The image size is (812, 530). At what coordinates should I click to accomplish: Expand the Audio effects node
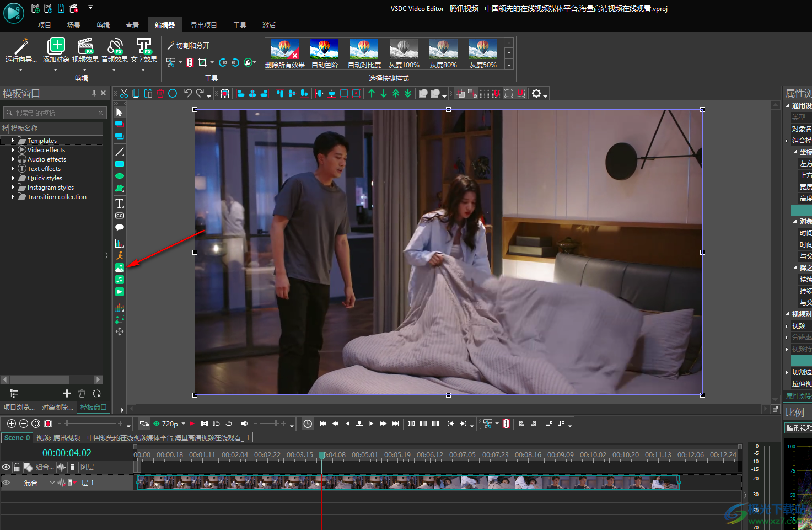click(13, 159)
